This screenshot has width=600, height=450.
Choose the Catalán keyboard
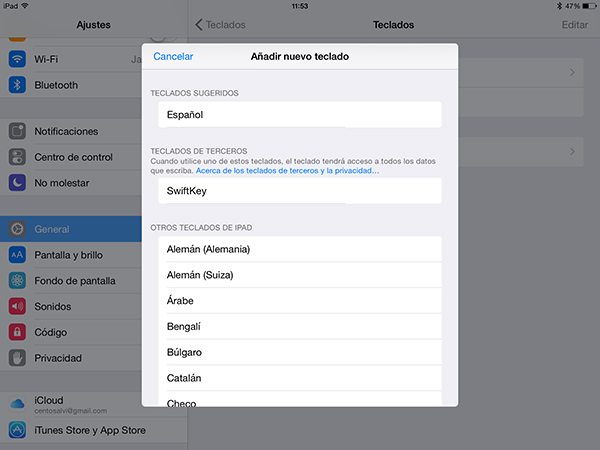click(300, 378)
